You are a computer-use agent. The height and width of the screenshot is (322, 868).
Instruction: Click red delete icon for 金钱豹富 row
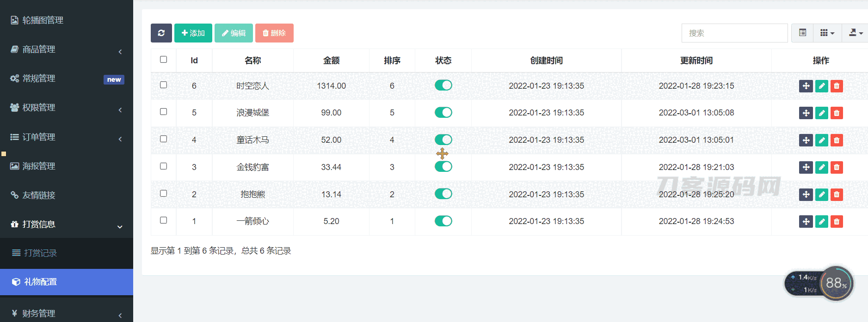(837, 167)
